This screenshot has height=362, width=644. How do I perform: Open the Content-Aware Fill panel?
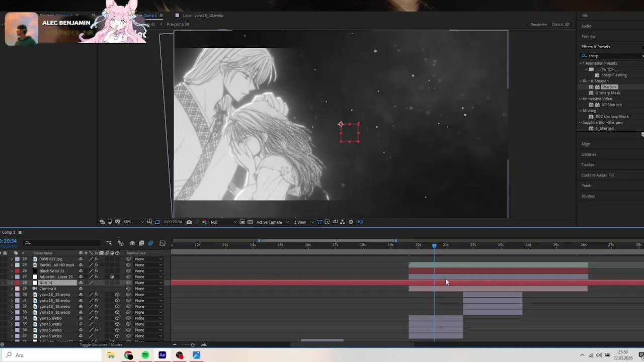pos(597,175)
